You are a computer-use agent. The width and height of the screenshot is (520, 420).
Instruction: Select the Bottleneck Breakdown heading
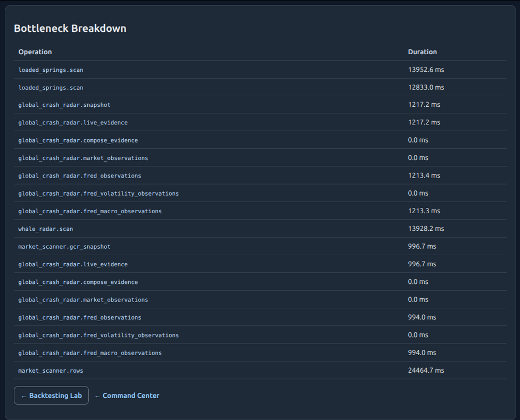point(70,29)
